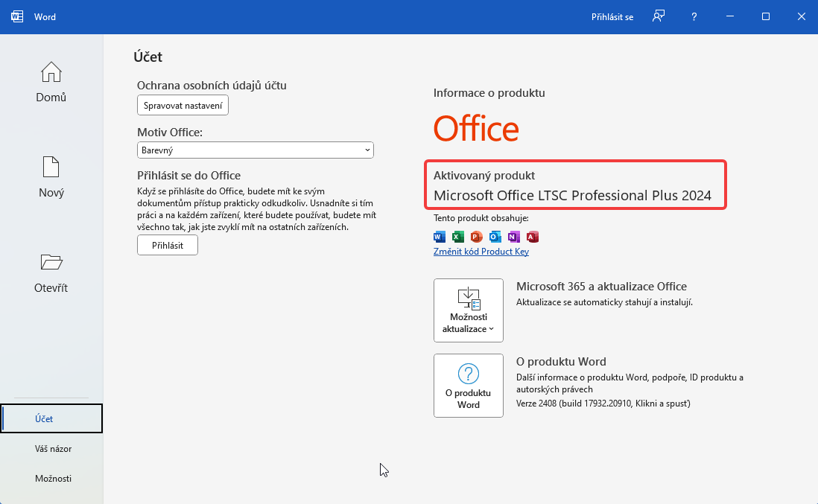Open the O produktu Word button
The image size is (818, 504).
click(x=469, y=386)
